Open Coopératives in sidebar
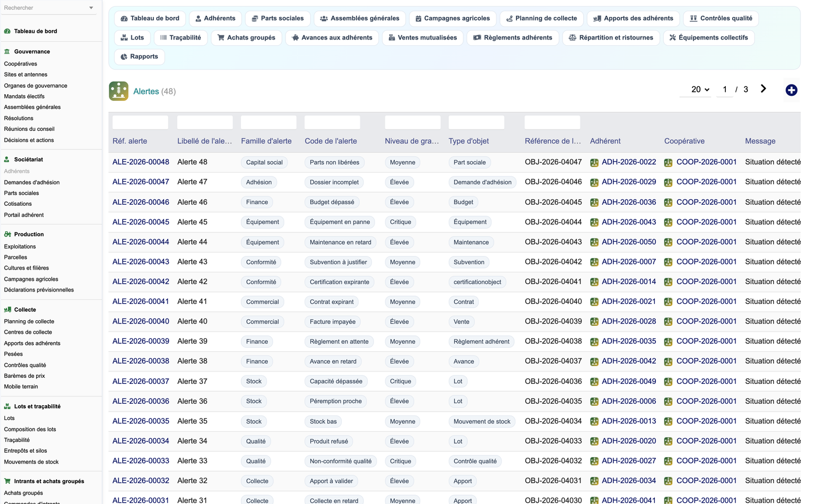Screen dimensions: 815x504 point(21,64)
